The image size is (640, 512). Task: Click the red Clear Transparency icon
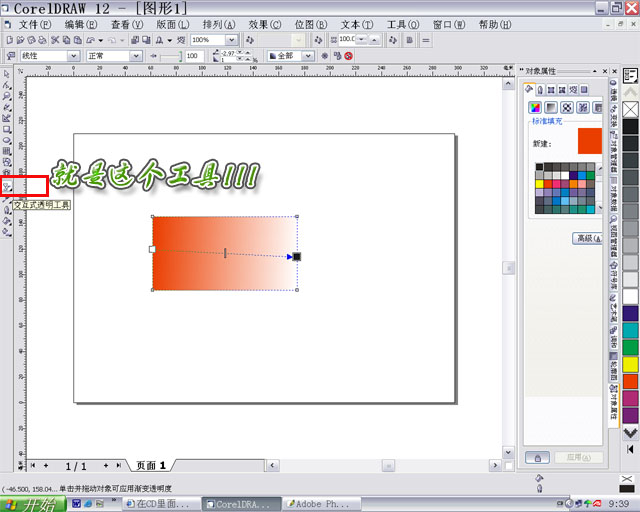[x=349, y=56]
